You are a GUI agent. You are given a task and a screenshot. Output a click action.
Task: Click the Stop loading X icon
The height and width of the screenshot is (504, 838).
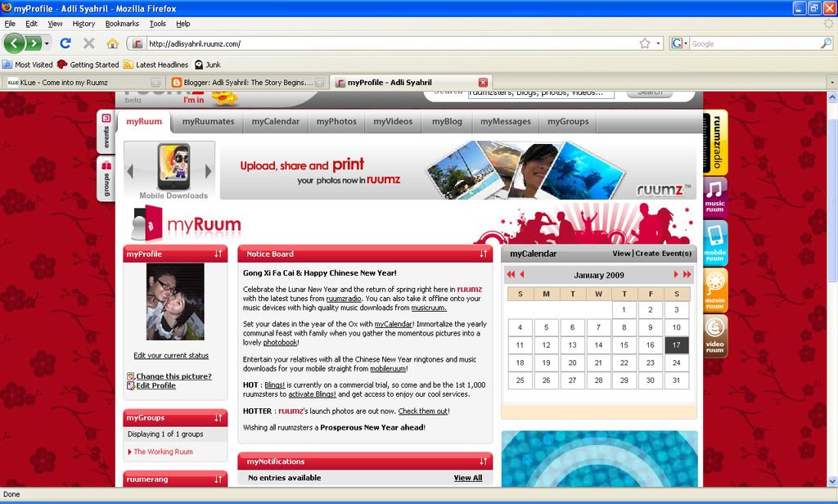point(88,43)
